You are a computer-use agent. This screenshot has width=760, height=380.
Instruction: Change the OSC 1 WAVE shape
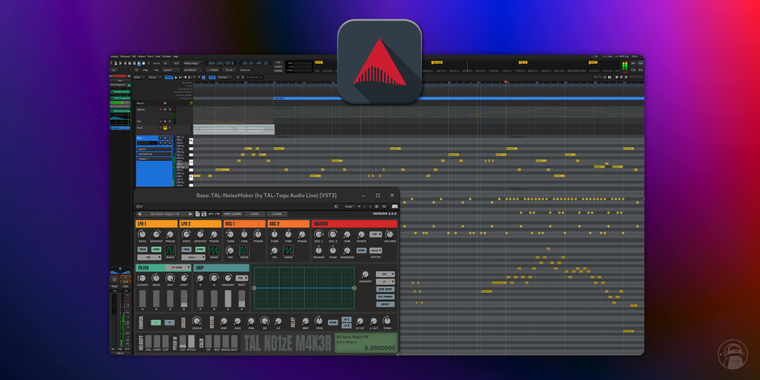pyautogui.click(x=244, y=251)
